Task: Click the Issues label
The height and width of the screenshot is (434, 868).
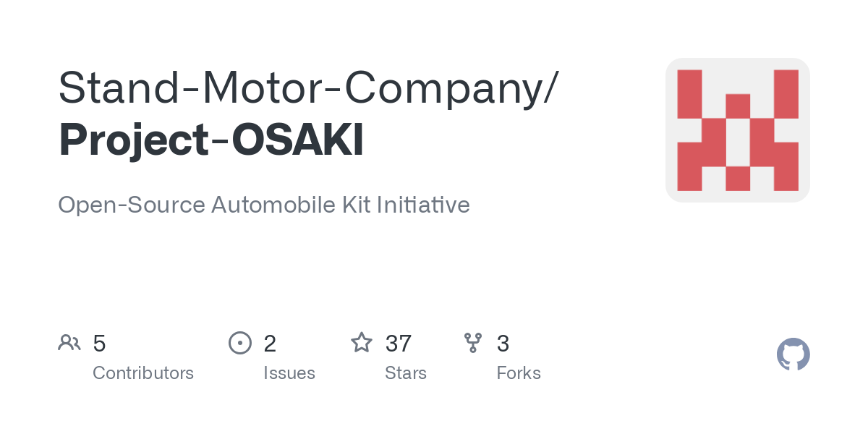Action: coord(289,373)
